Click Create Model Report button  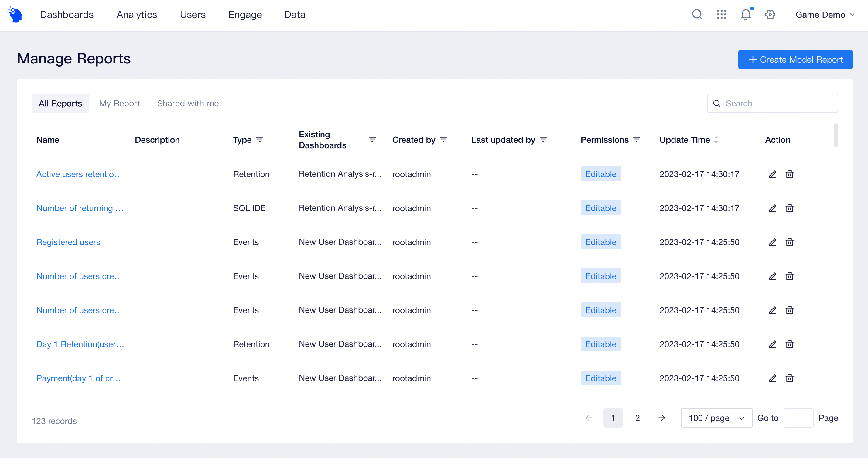coord(795,60)
